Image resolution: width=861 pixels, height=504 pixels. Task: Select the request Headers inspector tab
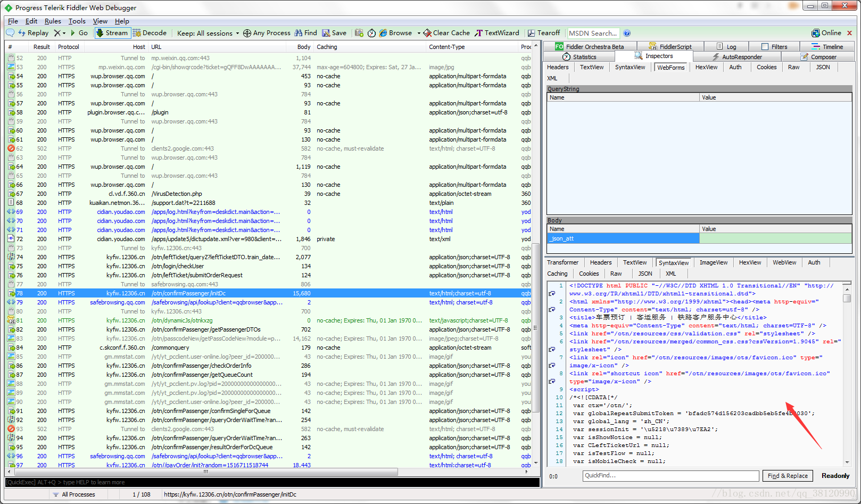[558, 67]
